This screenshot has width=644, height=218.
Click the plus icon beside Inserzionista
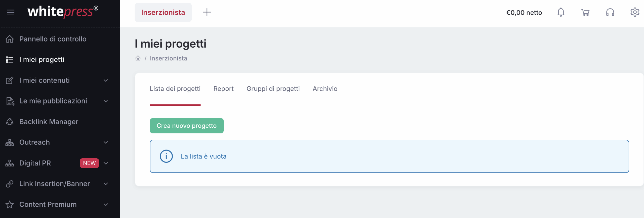coord(207,12)
